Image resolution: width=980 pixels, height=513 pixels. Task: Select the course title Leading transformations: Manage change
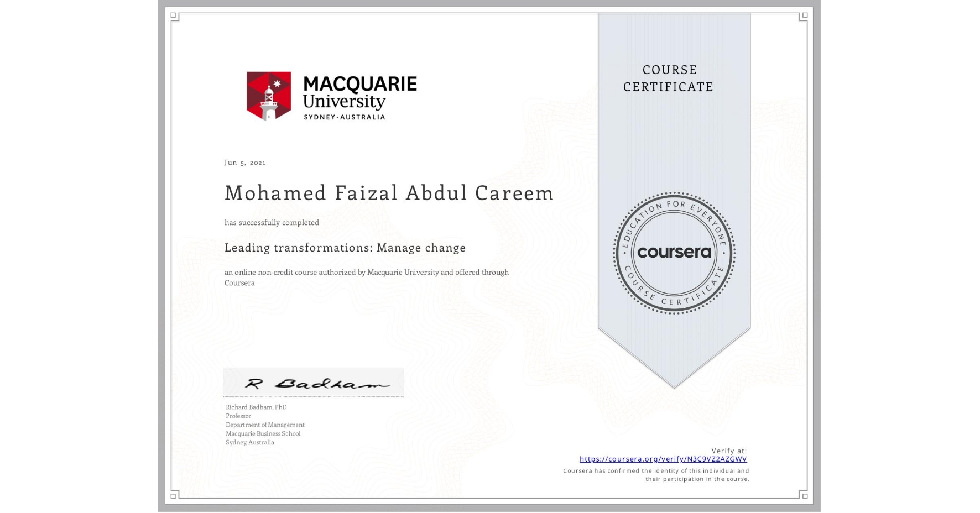(x=345, y=248)
